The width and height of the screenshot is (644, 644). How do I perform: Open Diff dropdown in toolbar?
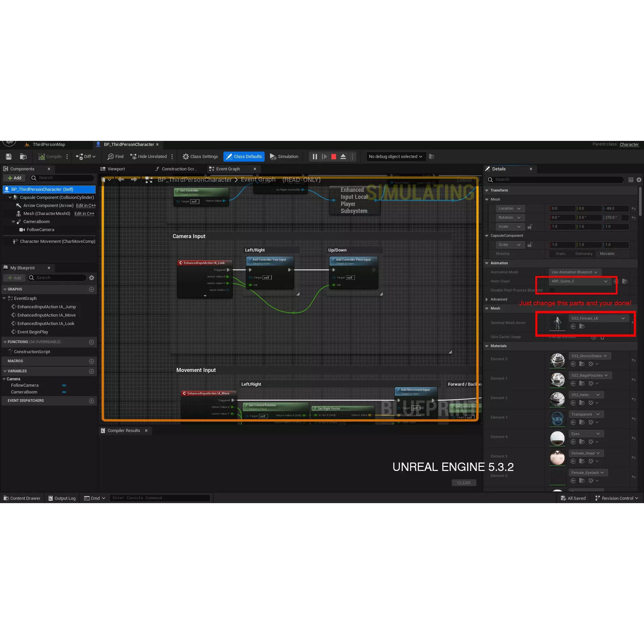pyautogui.click(x=86, y=157)
